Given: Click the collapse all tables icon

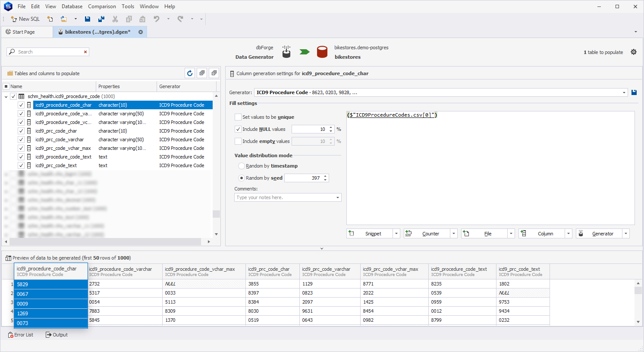Looking at the screenshot, I should point(214,73).
